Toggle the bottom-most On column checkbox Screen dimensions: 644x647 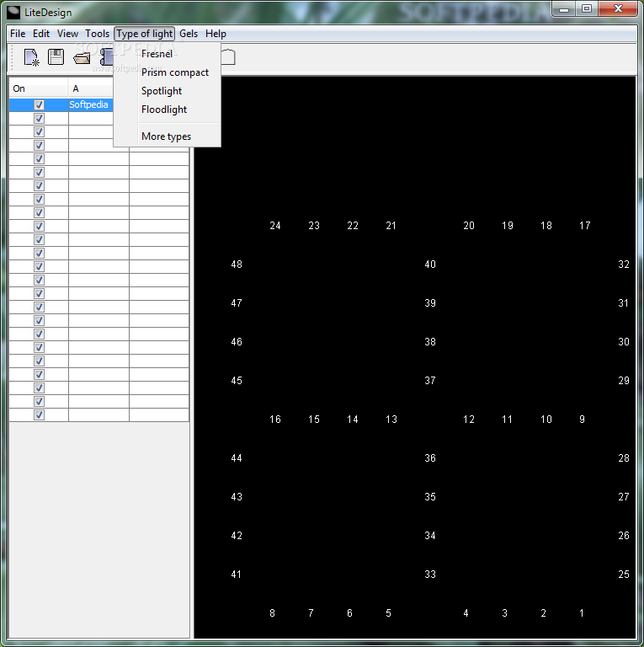click(x=40, y=414)
